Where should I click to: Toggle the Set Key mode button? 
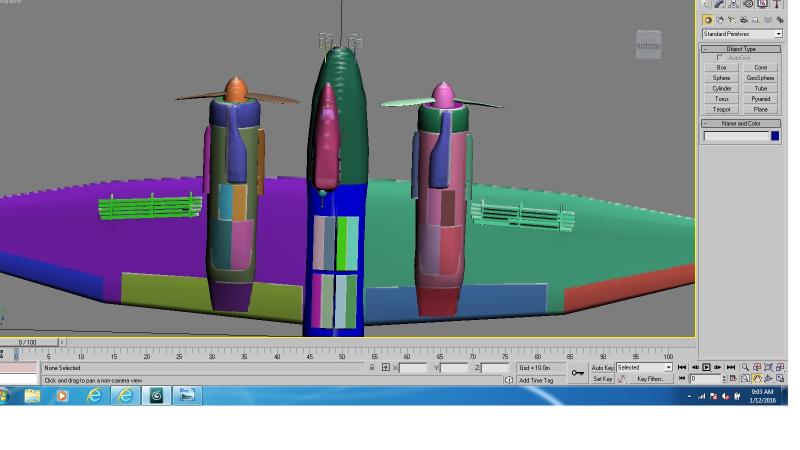[603, 379]
